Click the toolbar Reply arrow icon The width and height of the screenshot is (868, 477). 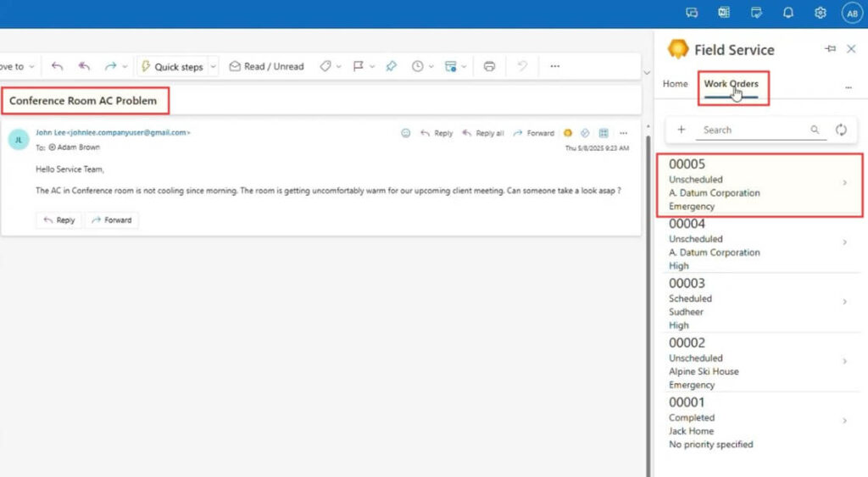pyautogui.click(x=57, y=66)
